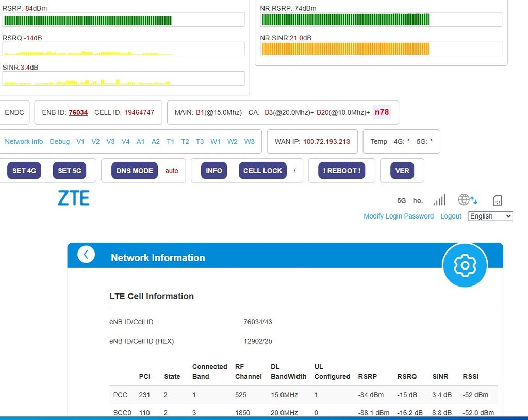Screen dimensions: 528x420
Task: Click the signal strength bars icon
Action: click(x=439, y=200)
